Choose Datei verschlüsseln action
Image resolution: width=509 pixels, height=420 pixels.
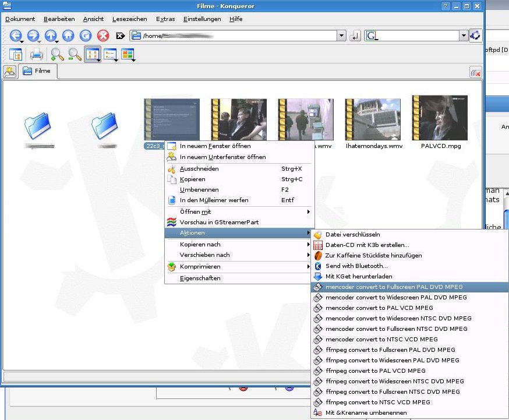409,235
